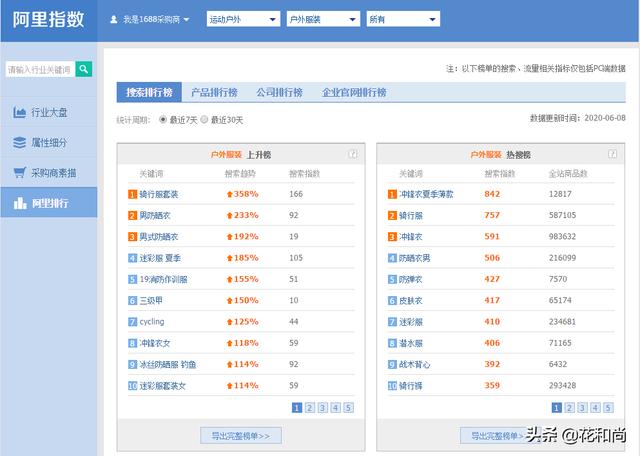Screen dimensions: 640x456
Task: Click the green search magnifier button
Action: [84, 69]
